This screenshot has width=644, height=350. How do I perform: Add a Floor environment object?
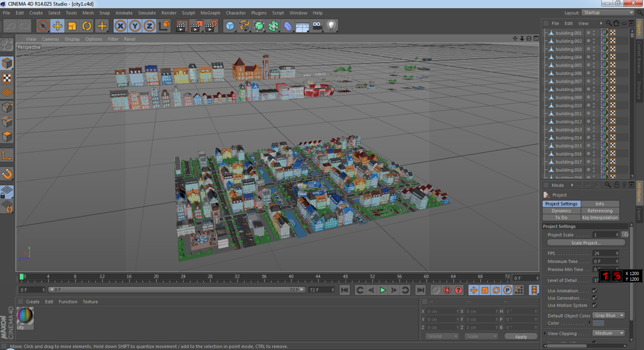(303, 25)
